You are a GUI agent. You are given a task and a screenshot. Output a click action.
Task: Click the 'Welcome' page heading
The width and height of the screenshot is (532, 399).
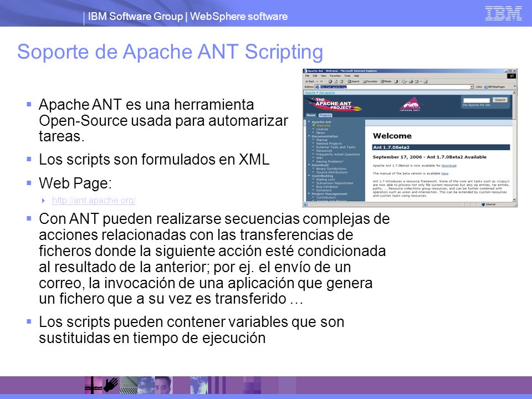click(x=392, y=136)
